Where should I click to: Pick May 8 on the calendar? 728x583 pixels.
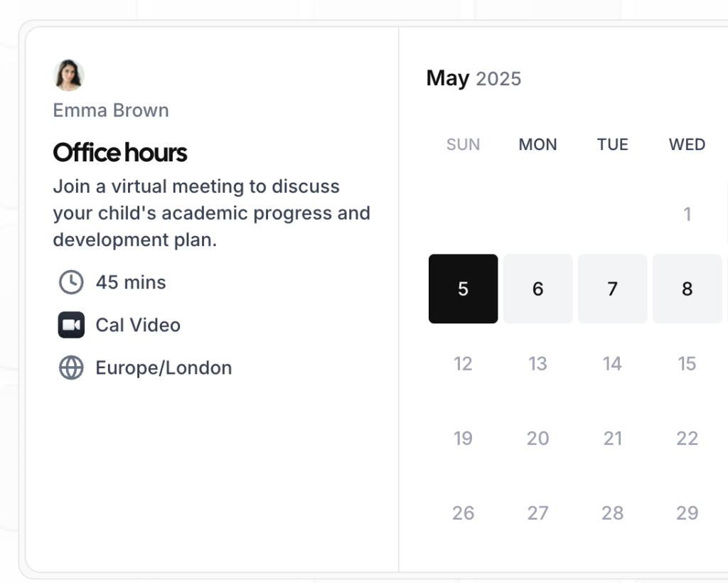click(687, 289)
